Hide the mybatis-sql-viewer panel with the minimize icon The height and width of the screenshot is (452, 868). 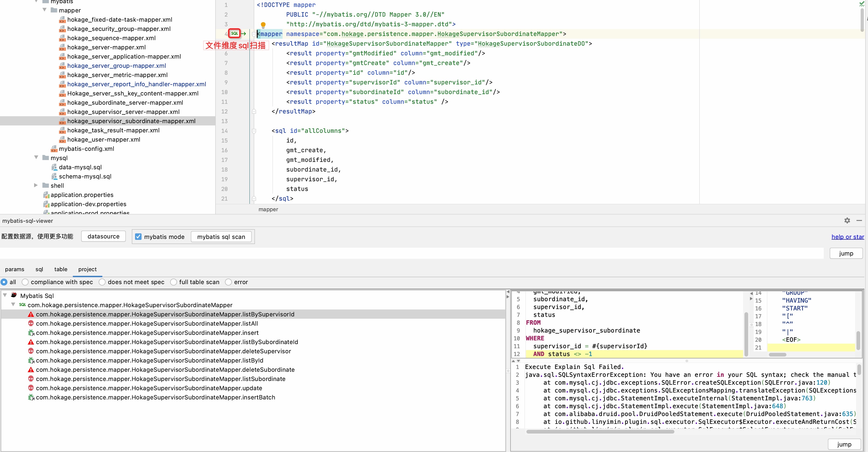pos(859,220)
